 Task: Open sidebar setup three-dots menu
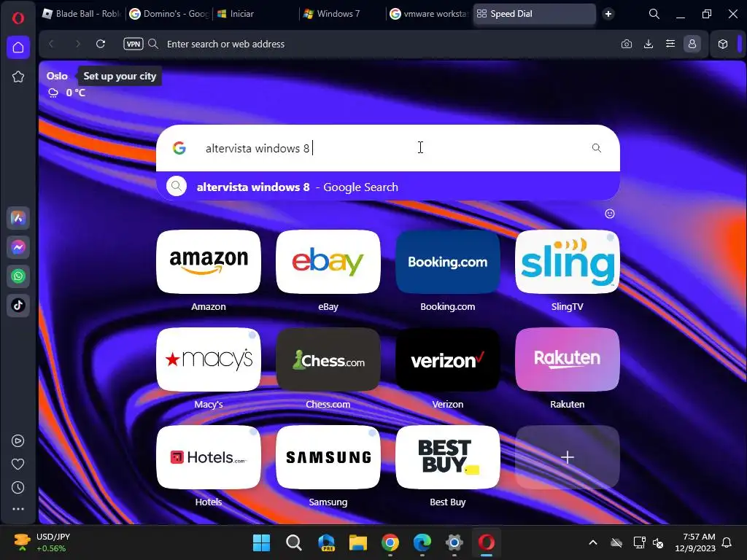[x=18, y=509]
